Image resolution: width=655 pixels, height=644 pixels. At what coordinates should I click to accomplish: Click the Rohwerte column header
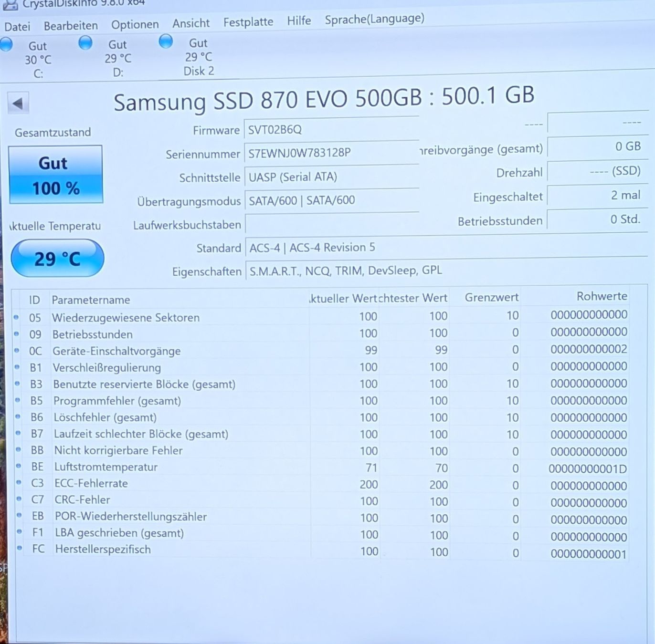coord(602,296)
